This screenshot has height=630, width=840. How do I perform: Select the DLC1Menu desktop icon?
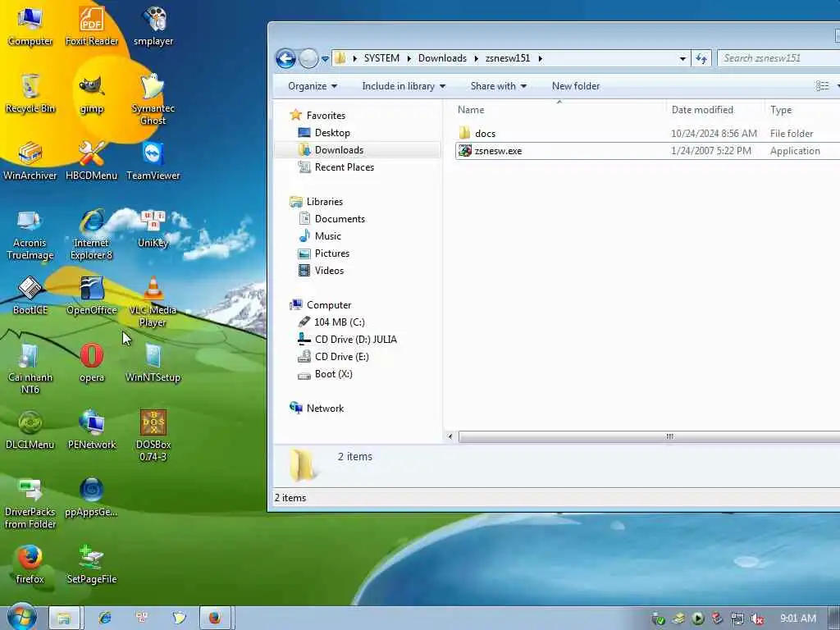pos(30,430)
